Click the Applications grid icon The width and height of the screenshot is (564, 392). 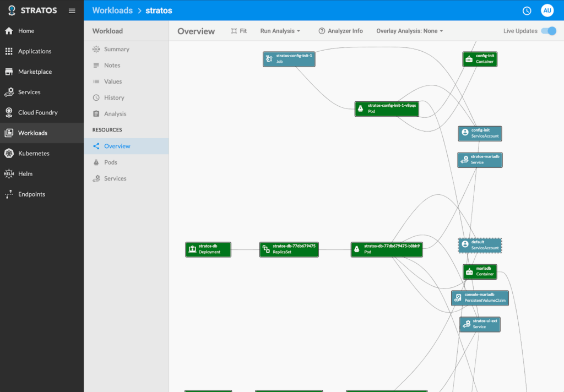pos(9,51)
